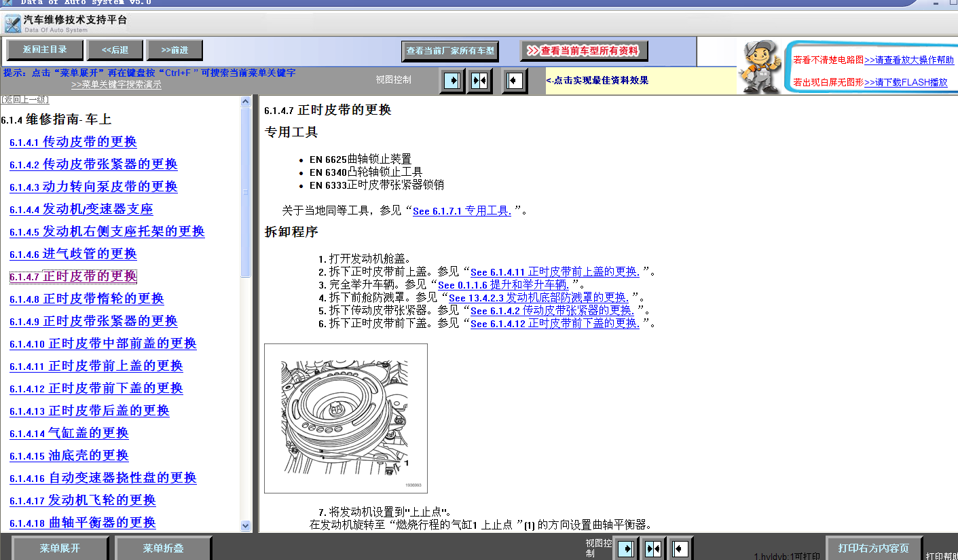Open 6.1.4.5 发动机右侧支座托架的更换
The height and width of the screenshot is (560, 958).
click(107, 231)
